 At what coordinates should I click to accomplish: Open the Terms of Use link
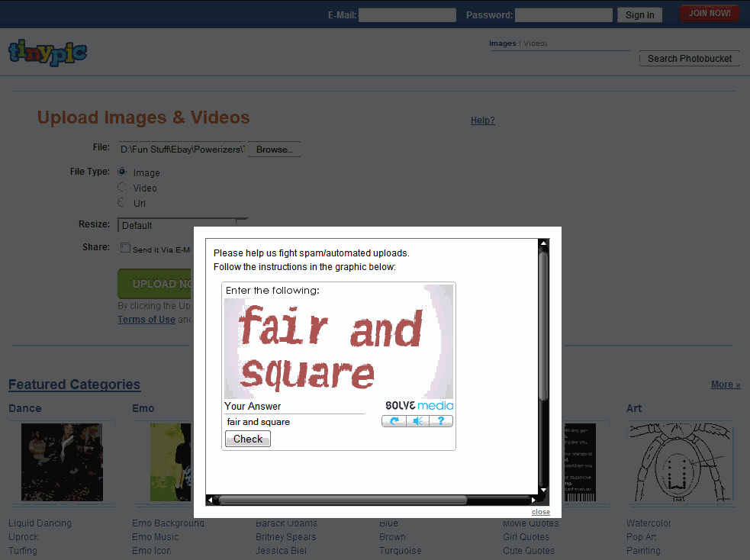click(146, 319)
